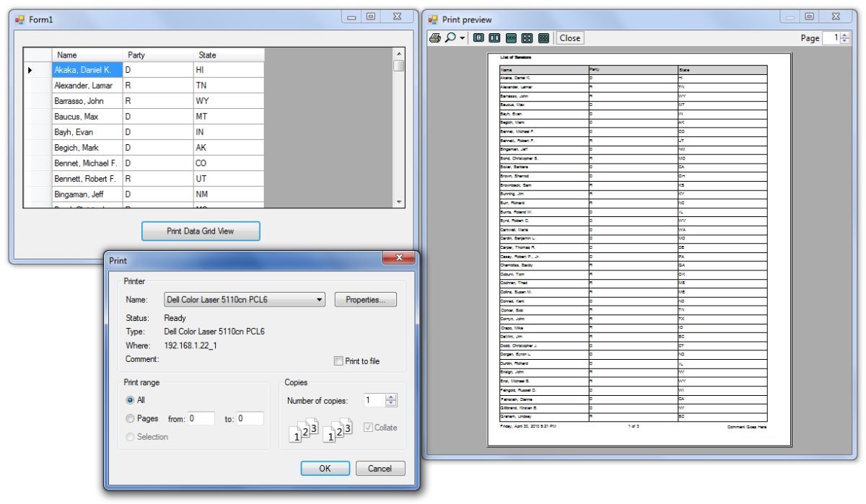Select the Pages print range radio button
Viewport: 866px width, 504px height.
pyautogui.click(x=130, y=418)
